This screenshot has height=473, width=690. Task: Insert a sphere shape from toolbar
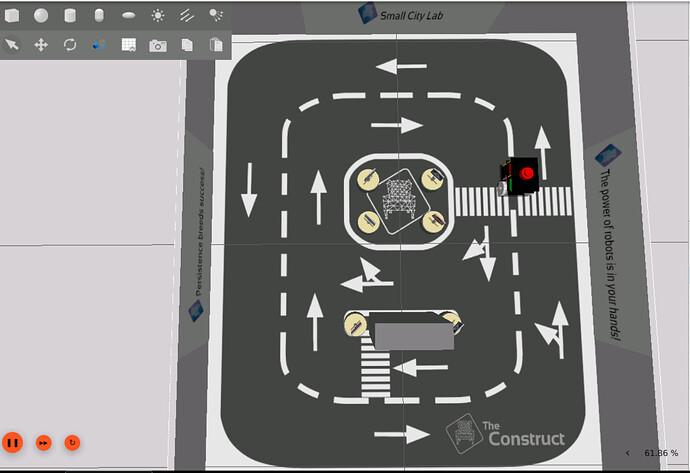point(41,15)
